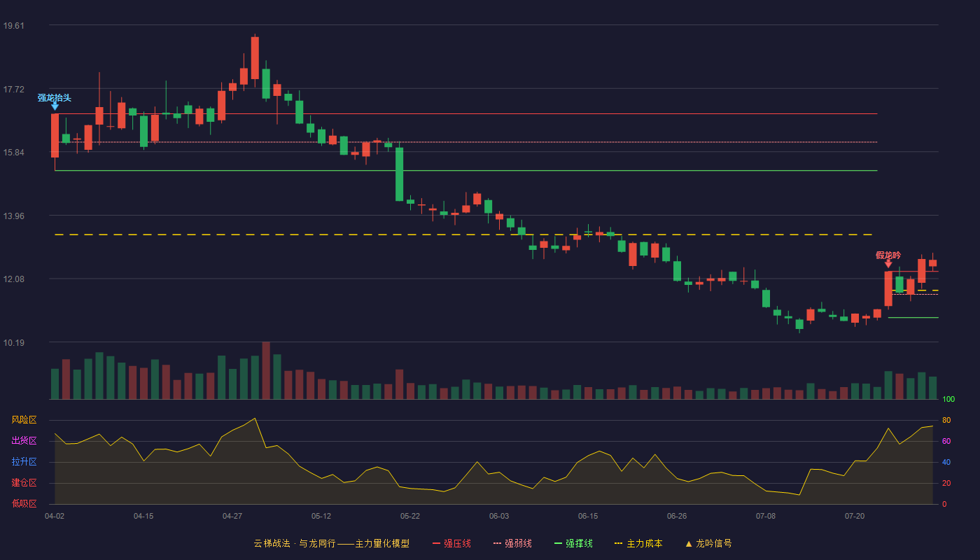Click the 假龙吟 signal label

click(888, 255)
